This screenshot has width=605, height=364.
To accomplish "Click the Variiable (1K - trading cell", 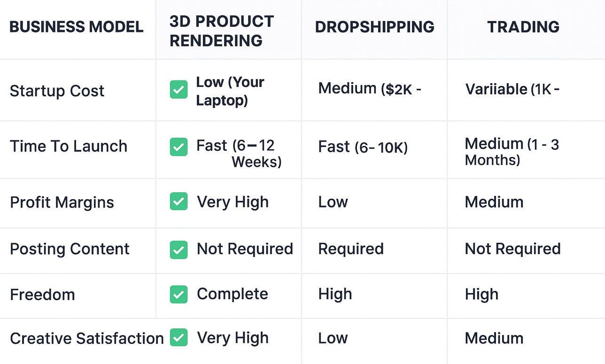I will pyautogui.click(x=512, y=89).
